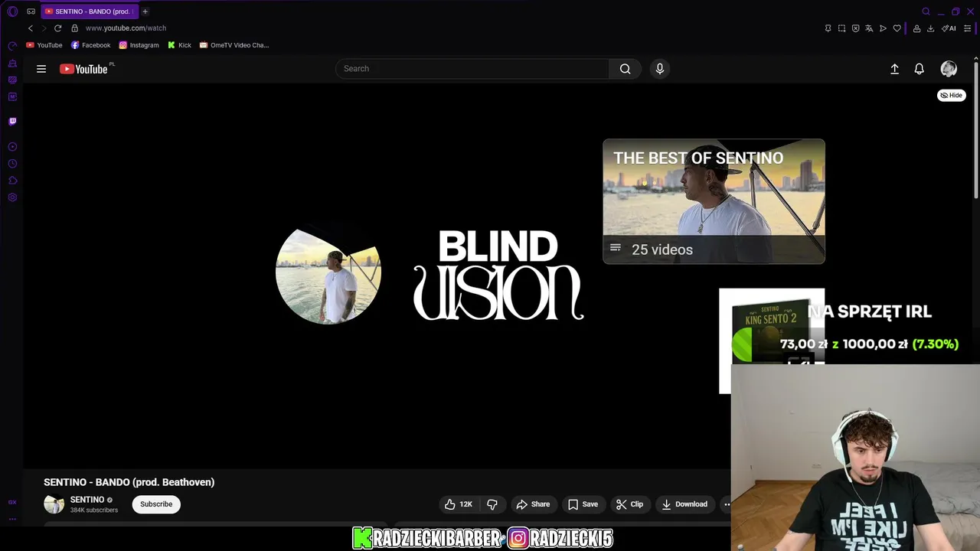Image resolution: width=980 pixels, height=551 pixels.
Task: Open the Instagram bookmark
Action: tap(139, 45)
